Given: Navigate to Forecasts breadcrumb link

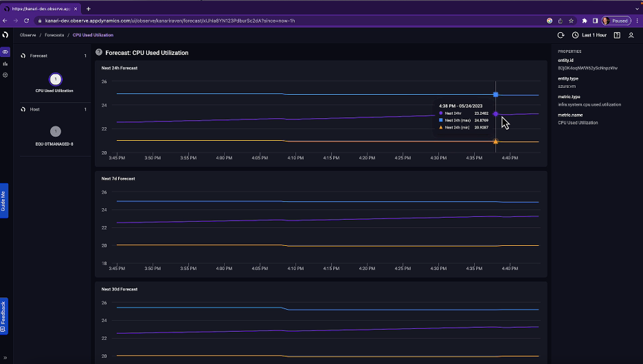Looking at the screenshot, I should 54,35.
